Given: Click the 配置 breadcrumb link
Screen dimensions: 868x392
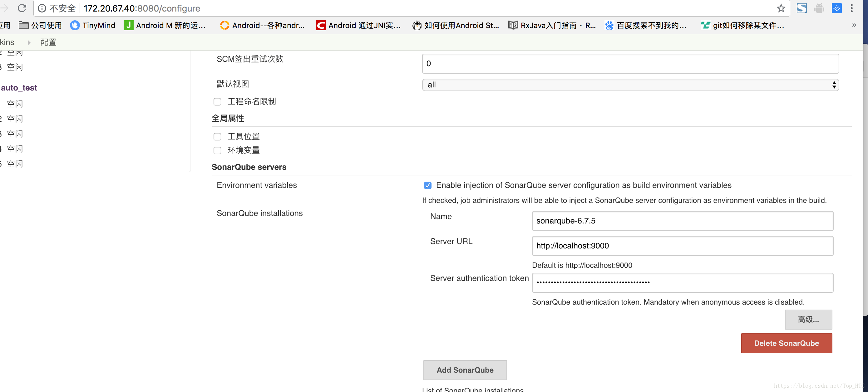Looking at the screenshot, I should pyautogui.click(x=48, y=42).
